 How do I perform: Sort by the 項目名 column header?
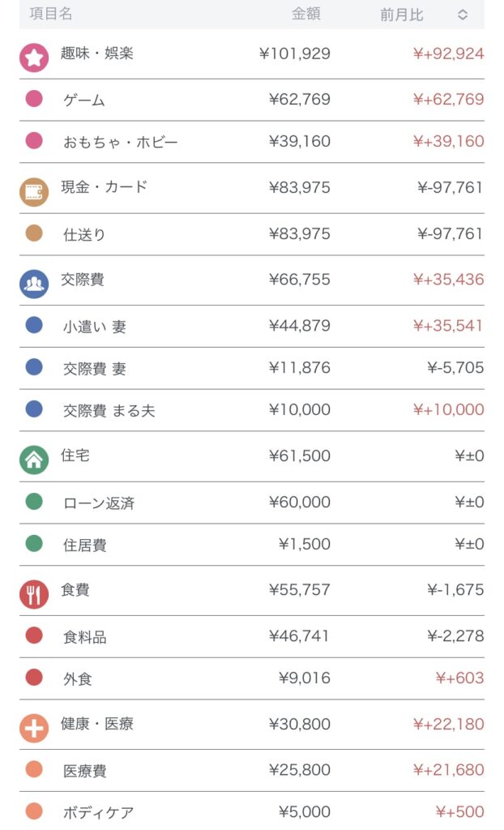[x=51, y=15]
